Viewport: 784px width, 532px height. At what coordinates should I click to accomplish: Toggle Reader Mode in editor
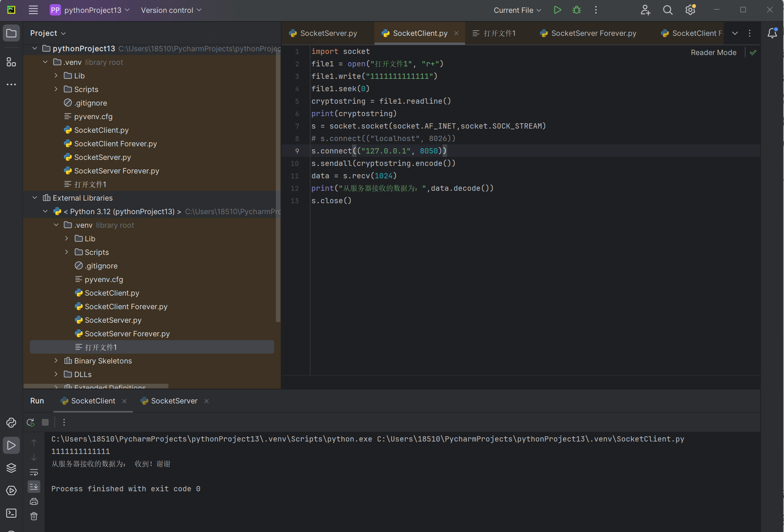click(x=714, y=52)
